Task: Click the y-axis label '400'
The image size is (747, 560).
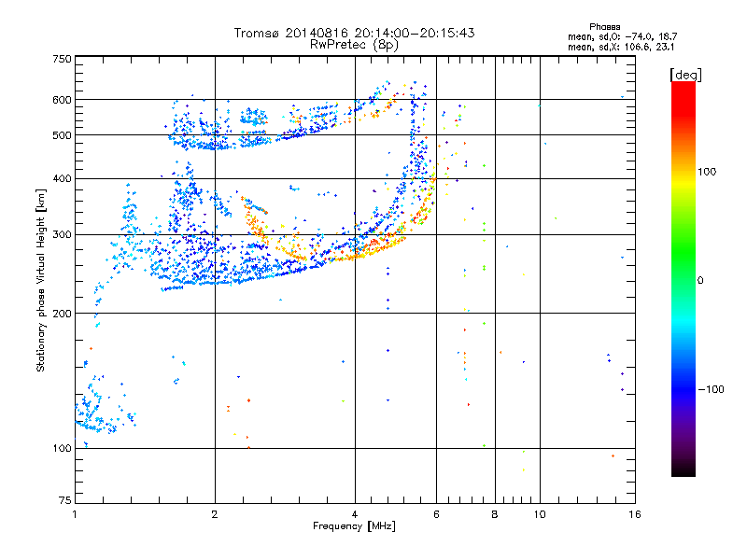Action: [62, 179]
